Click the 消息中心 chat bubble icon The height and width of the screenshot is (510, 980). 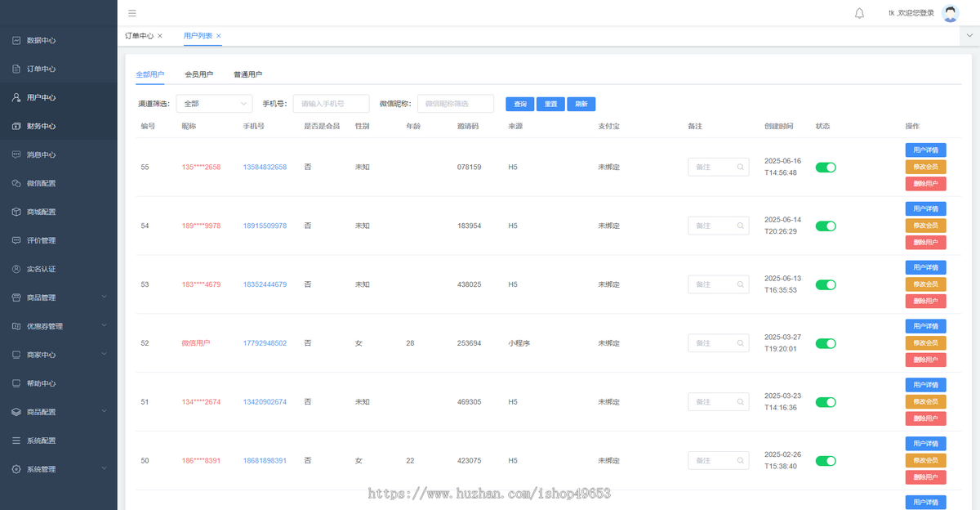click(16, 154)
